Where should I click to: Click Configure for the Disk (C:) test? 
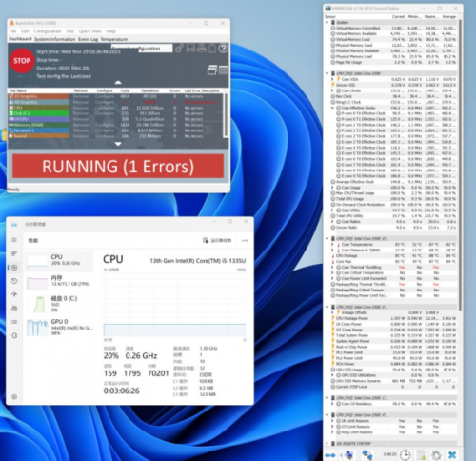(x=105, y=113)
